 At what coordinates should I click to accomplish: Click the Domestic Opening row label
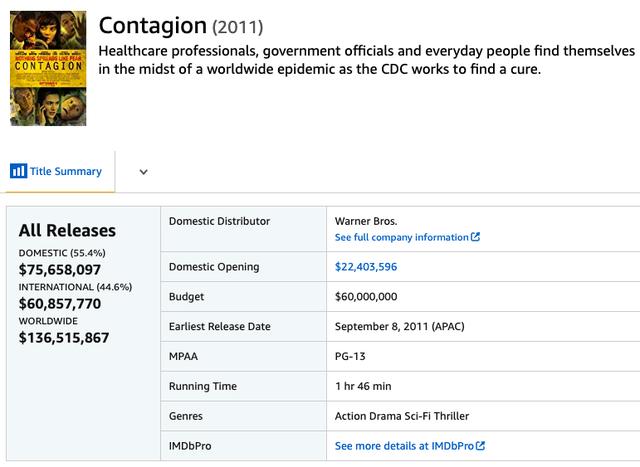tap(214, 267)
